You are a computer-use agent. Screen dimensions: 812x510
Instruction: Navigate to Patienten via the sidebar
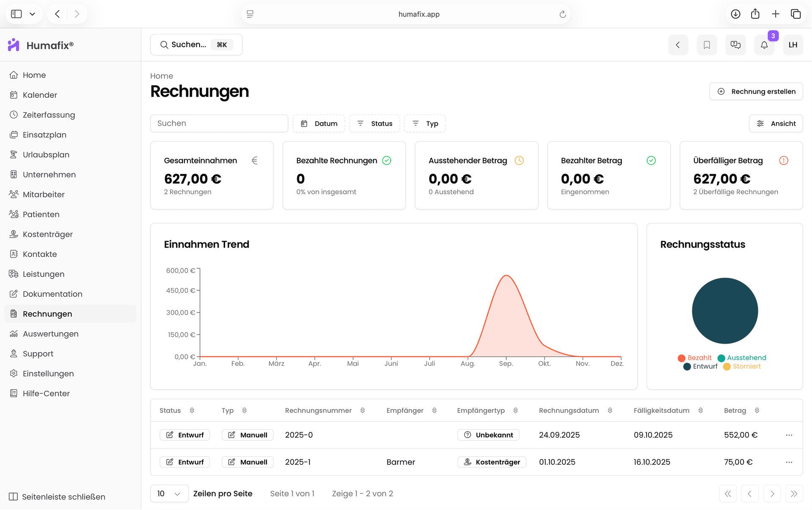click(41, 214)
